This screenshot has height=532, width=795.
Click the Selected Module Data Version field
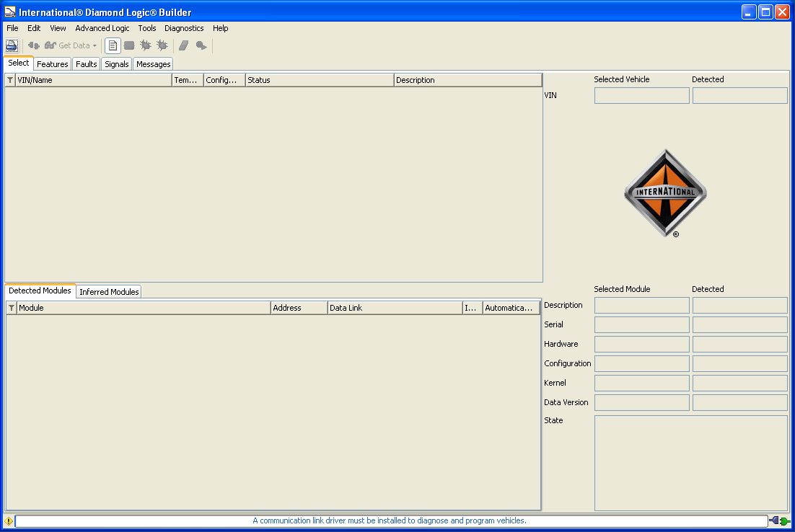pyautogui.click(x=642, y=403)
